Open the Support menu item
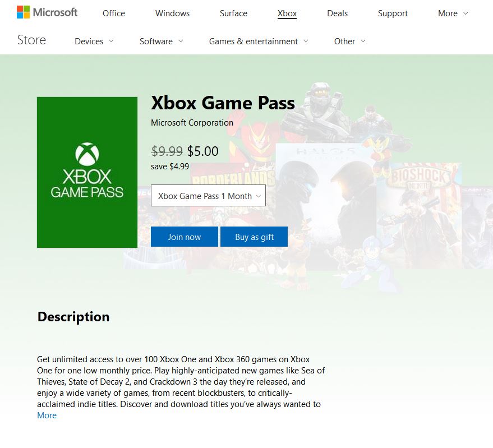 tap(393, 13)
